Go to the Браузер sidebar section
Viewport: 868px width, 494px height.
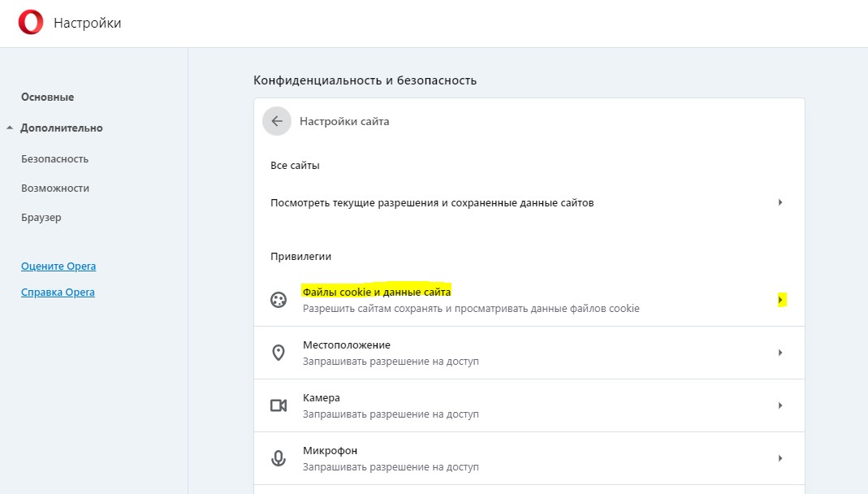41,218
